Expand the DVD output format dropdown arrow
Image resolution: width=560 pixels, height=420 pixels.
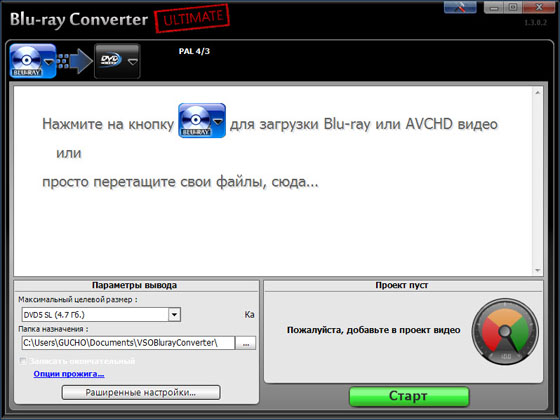tap(132, 62)
